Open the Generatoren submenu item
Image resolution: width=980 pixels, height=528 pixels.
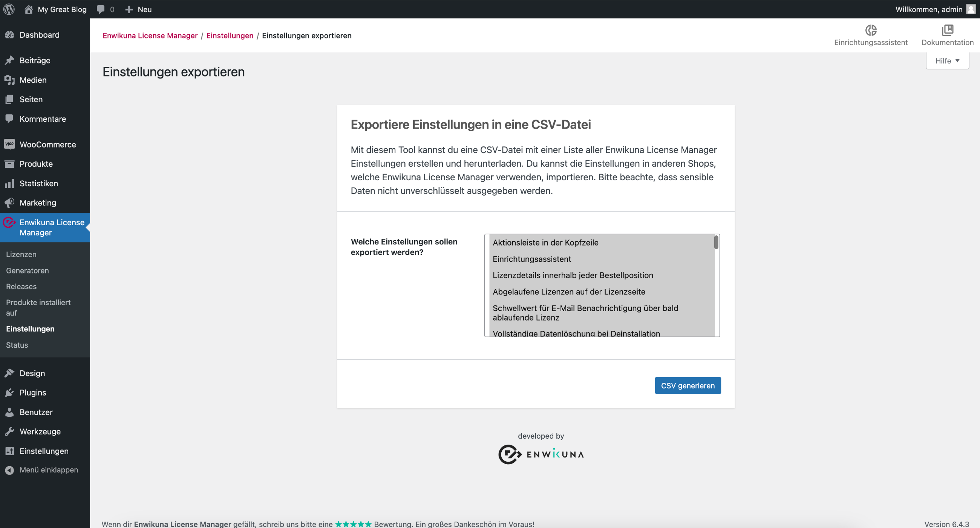click(x=28, y=271)
